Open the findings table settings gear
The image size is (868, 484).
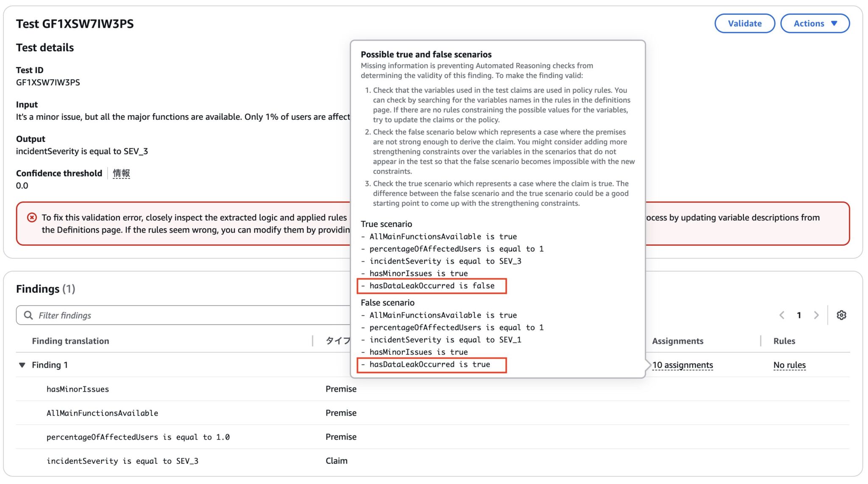coord(842,315)
